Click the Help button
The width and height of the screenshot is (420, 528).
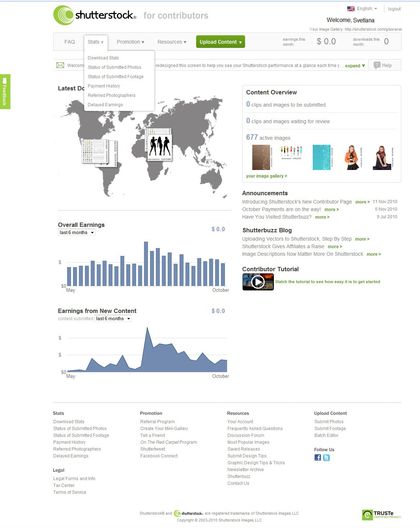click(x=384, y=65)
